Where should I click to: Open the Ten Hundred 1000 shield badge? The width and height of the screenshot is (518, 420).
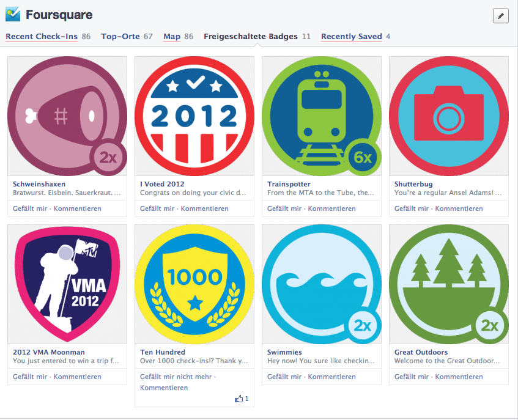[194, 284]
